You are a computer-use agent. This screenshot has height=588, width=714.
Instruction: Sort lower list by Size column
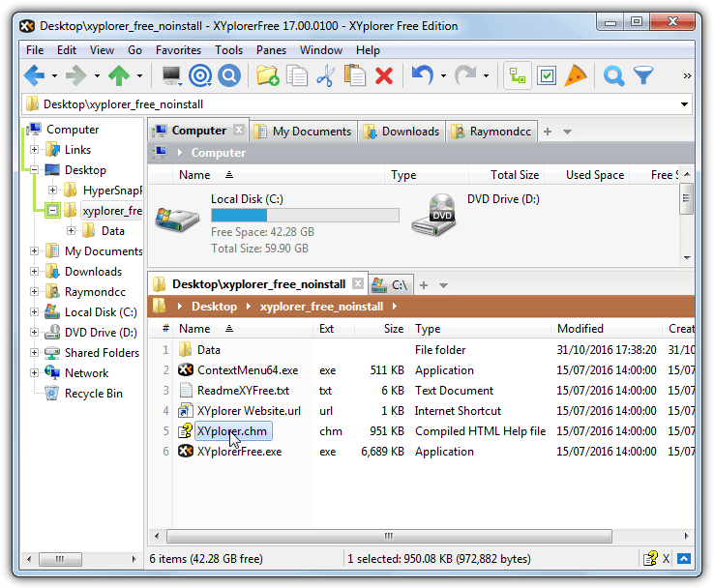point(380,329)
